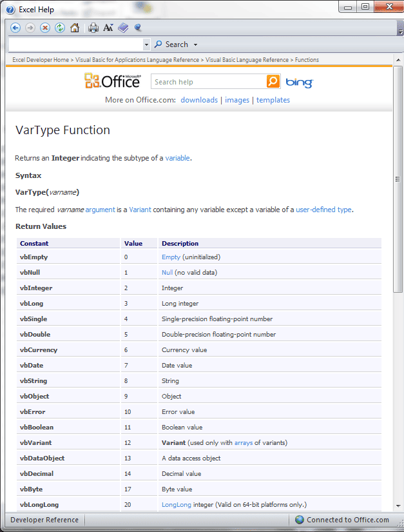Screen dimensions: 404x532
Task: Click the vertical scrollbar down arrow
Action: [398, 506]
